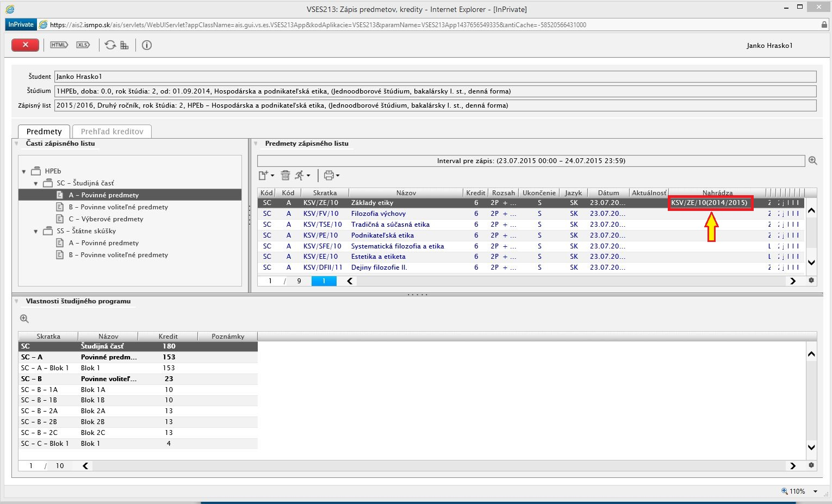Click the red close application button
The height and width of the screenshot is (504, 832).
[25, 45]
